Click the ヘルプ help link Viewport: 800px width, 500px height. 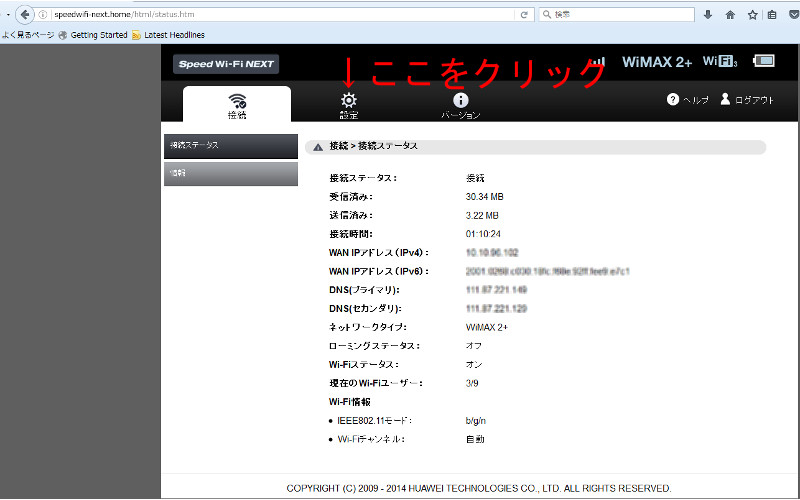pos(687,99)
